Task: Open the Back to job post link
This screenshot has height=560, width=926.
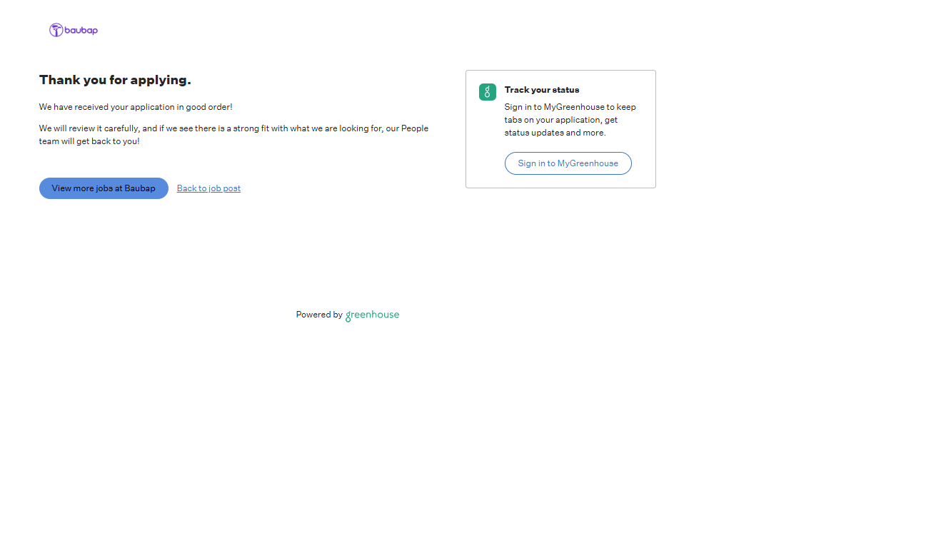Action: pos(208,188)
